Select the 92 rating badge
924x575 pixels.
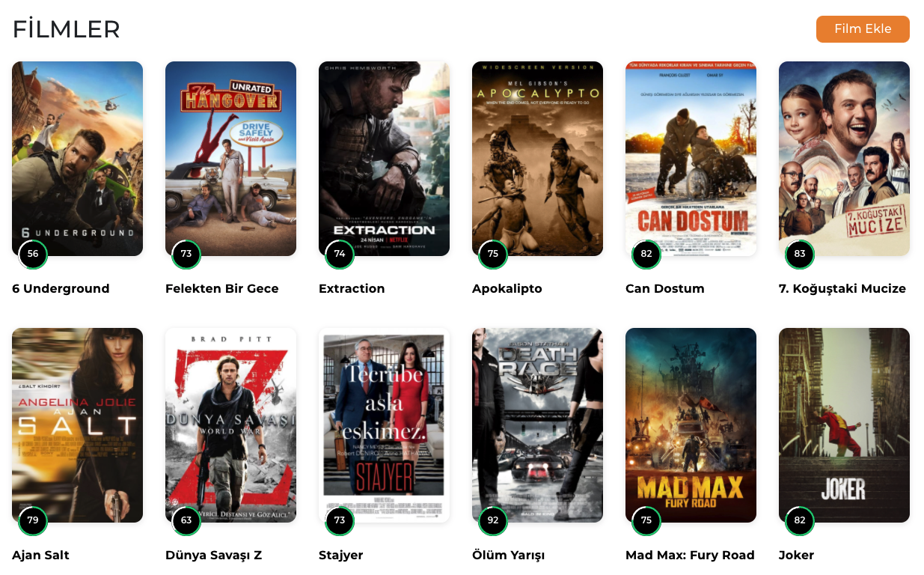(x=493, y=520)
